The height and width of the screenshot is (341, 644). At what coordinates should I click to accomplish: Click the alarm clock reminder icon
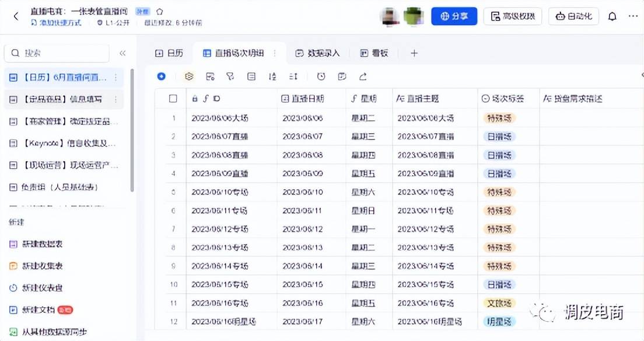click(x=321, y=76)
